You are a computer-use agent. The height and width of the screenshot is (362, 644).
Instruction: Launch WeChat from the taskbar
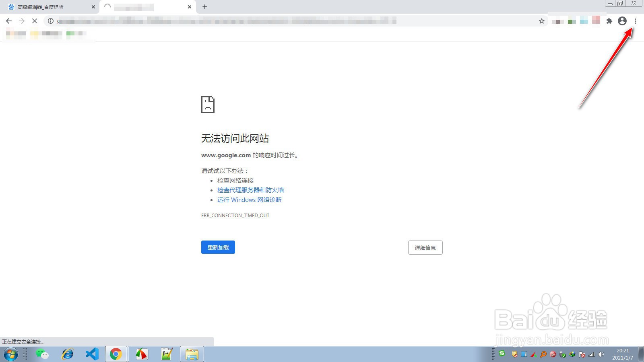click(43, 354)
